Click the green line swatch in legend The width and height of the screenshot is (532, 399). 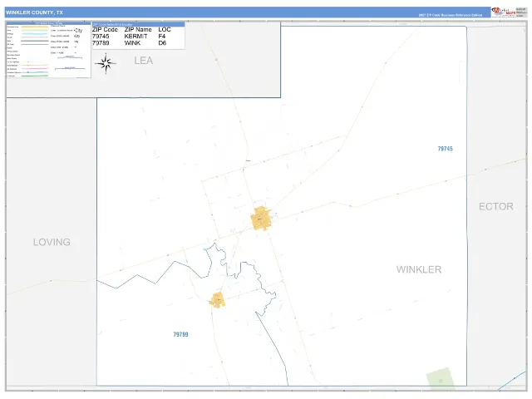(x=35, y=76)
